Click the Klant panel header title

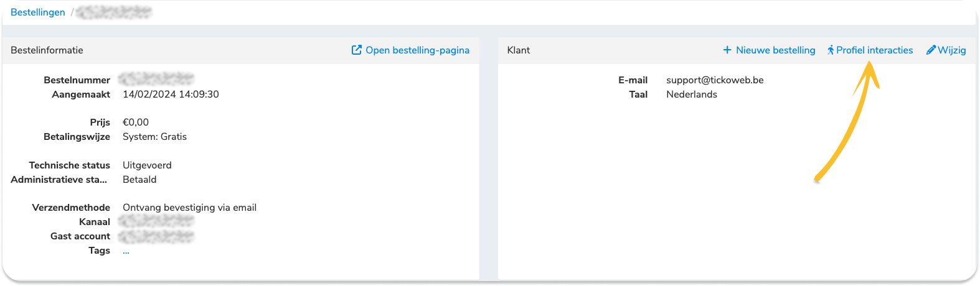tap(519, 50)
